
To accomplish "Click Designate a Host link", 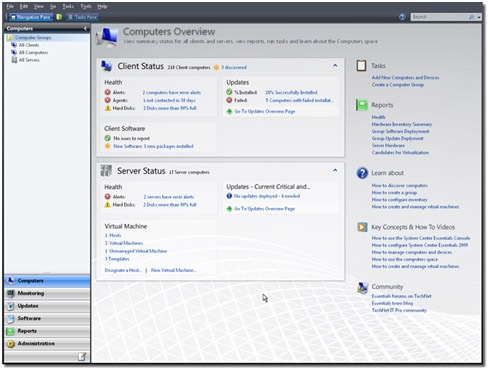I will 123,270.
